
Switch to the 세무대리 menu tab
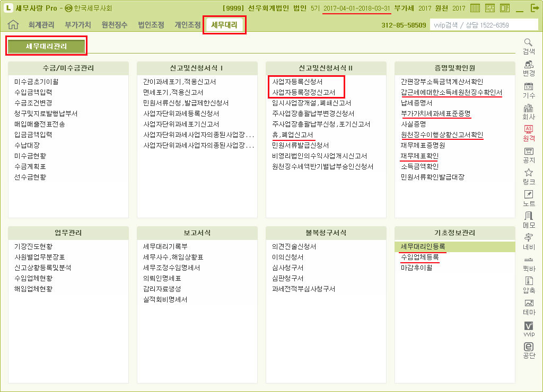click(224, 25)
